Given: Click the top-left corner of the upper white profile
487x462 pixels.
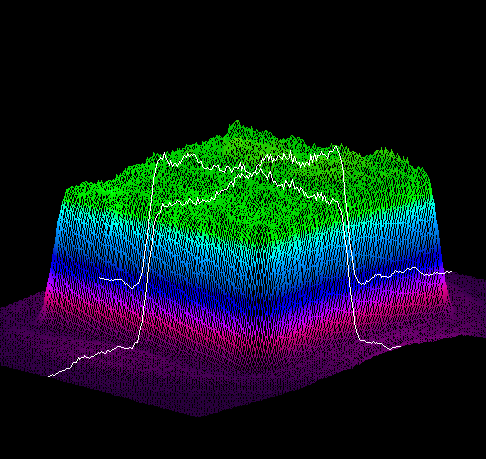Looking at the screenshot, I should click(x=164, y=153).
